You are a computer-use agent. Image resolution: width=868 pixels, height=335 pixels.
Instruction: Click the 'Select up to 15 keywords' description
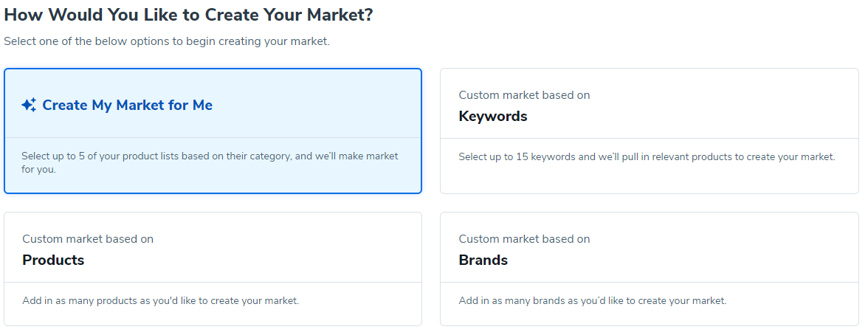647,157
